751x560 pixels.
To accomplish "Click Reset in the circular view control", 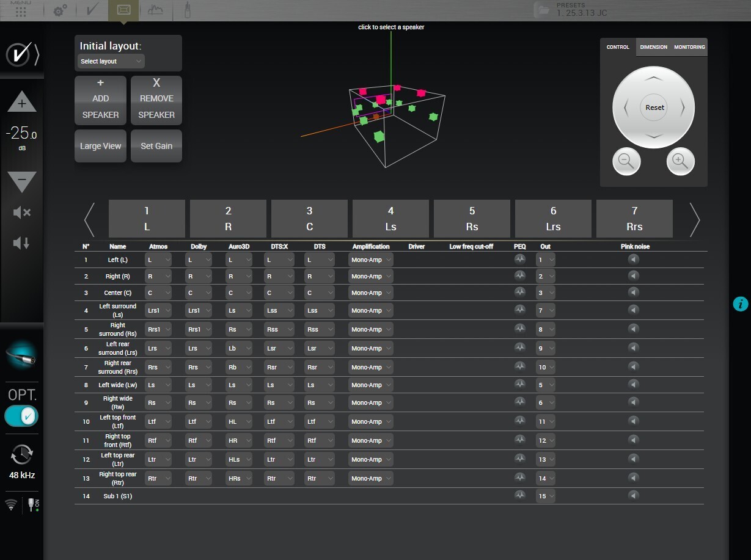I will [654, 107].
